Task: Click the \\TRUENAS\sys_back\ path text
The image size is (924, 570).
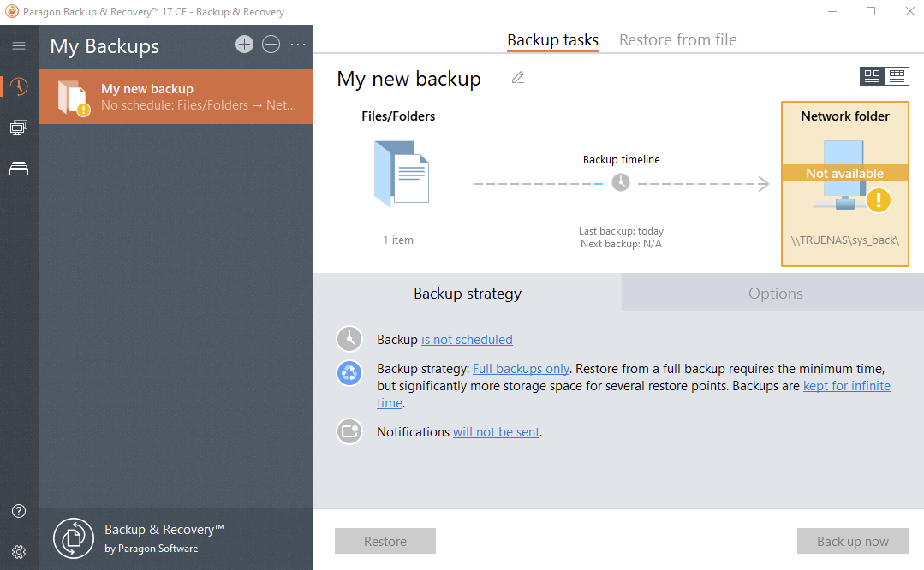Action: click(x=845, y=240)
